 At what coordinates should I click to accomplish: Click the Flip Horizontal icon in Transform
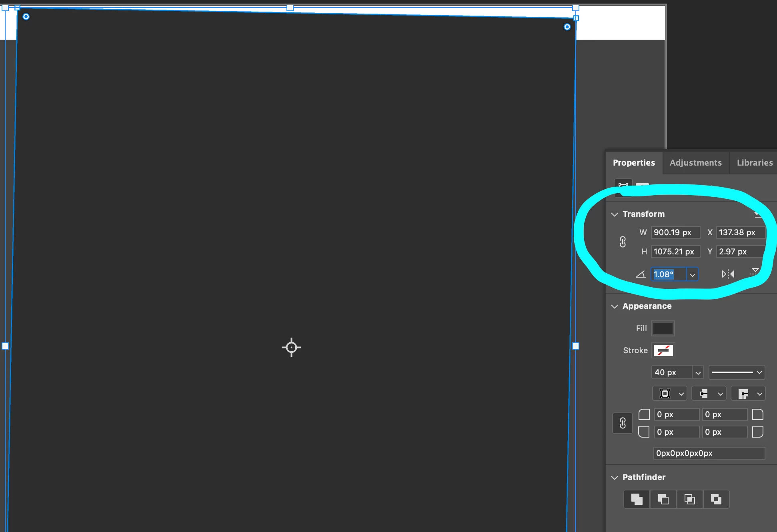click(x=728, y=274)
